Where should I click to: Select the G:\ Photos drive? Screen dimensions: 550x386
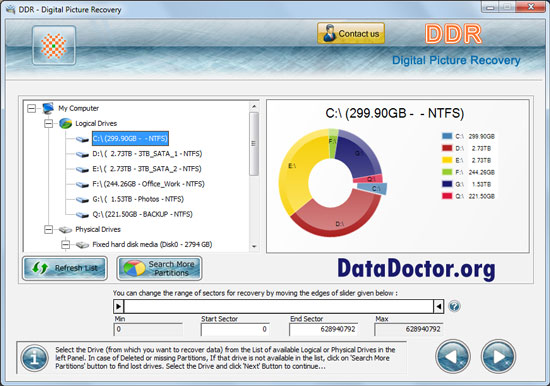tap(138, 199)
